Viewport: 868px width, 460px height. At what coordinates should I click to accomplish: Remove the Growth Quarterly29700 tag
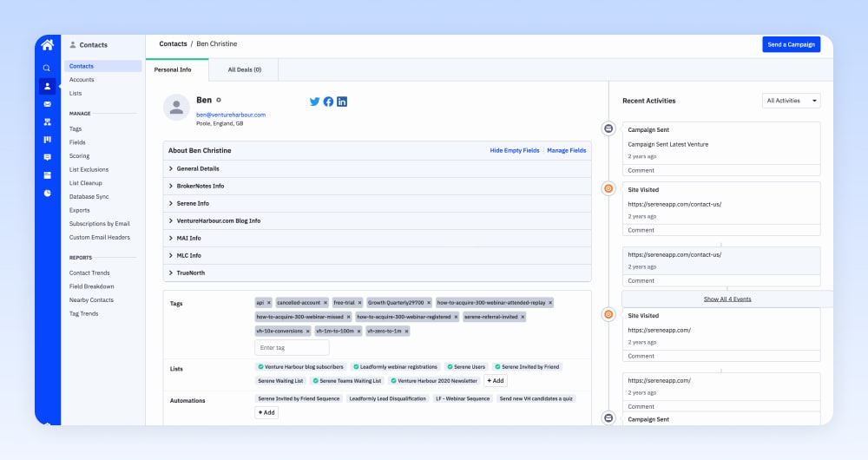[x=429, y=303]
